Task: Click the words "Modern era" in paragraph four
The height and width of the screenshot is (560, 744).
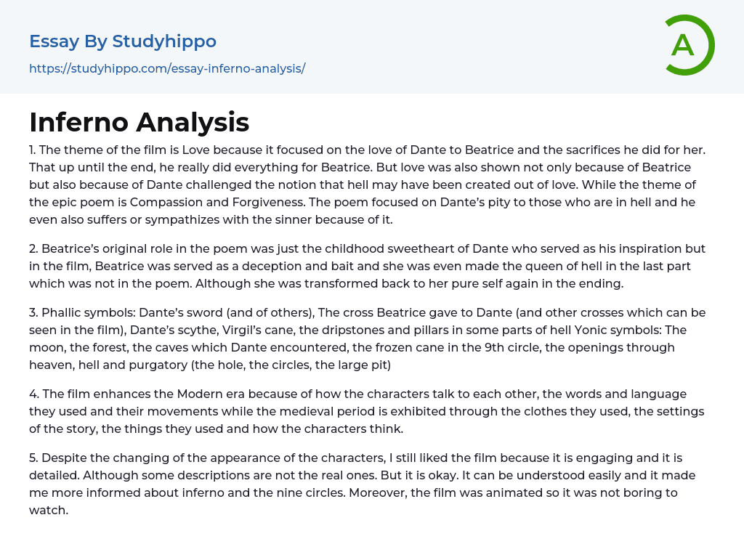Action: click(209, 394)
